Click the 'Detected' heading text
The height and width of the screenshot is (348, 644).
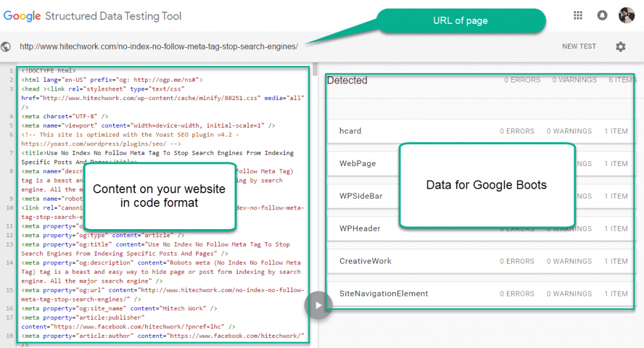click(x=347, y=80)
